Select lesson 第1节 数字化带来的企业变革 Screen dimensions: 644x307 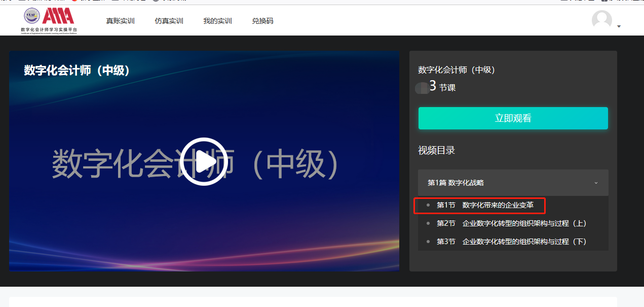(x=485, y=205)
